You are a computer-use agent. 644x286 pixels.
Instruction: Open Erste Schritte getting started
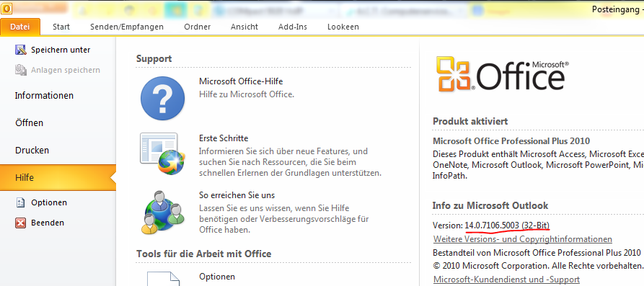point(224,138)
